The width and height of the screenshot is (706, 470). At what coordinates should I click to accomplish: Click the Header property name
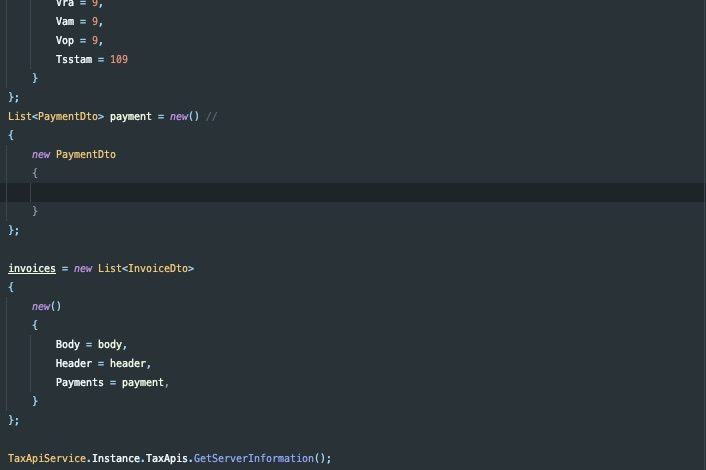pos(74,363)
